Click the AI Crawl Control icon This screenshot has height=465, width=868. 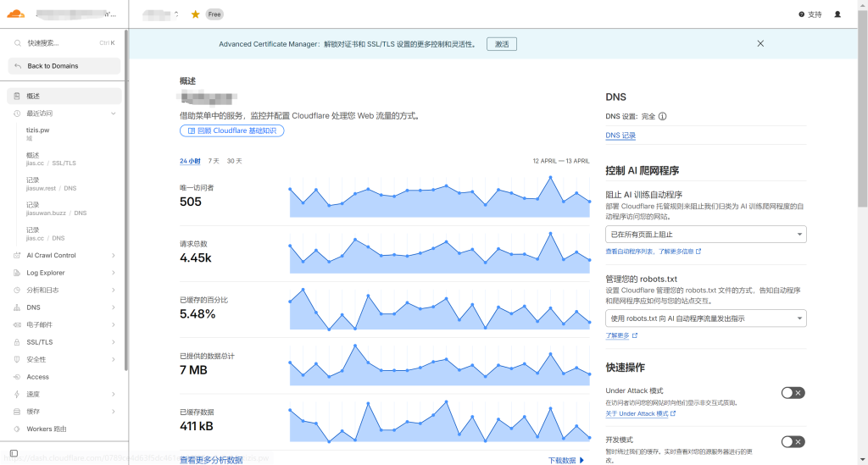17,256
